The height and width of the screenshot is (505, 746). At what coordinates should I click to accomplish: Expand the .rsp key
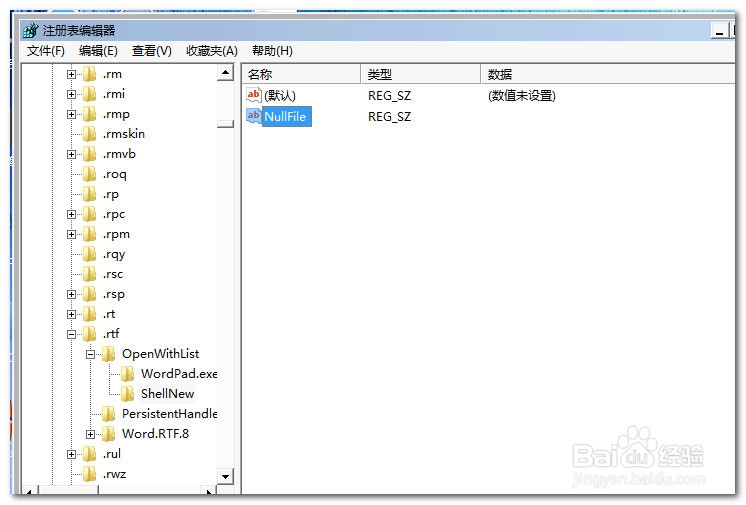(71, 294)
